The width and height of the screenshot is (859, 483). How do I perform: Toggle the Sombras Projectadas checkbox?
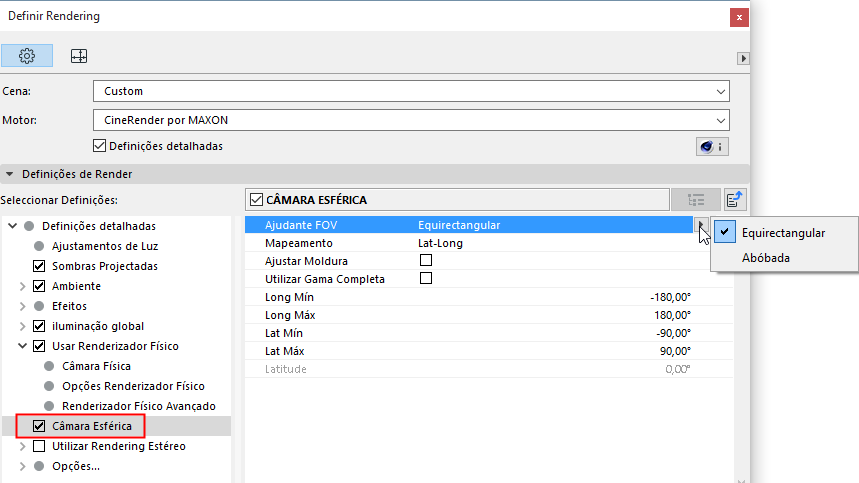tap(39, 266)
